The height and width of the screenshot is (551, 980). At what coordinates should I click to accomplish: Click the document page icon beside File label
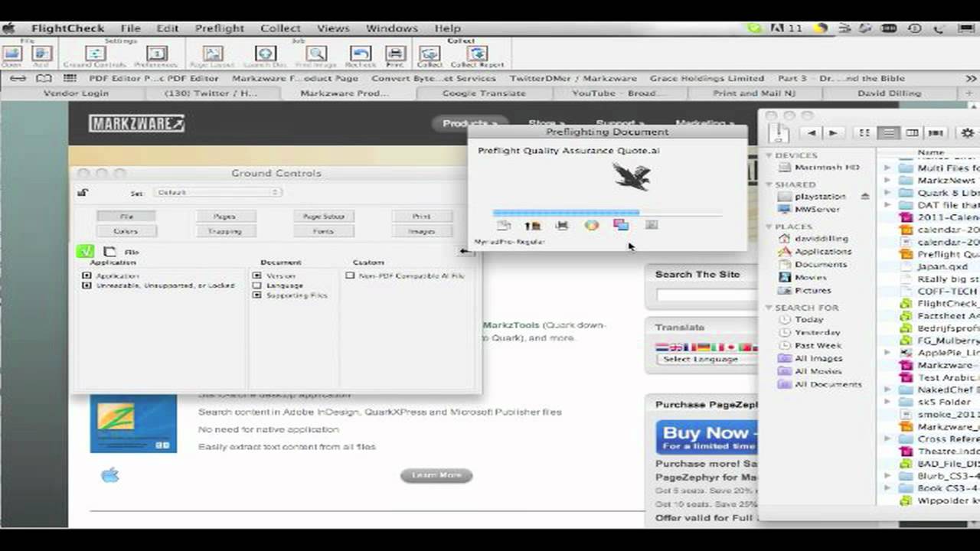(x=110, y=251)
